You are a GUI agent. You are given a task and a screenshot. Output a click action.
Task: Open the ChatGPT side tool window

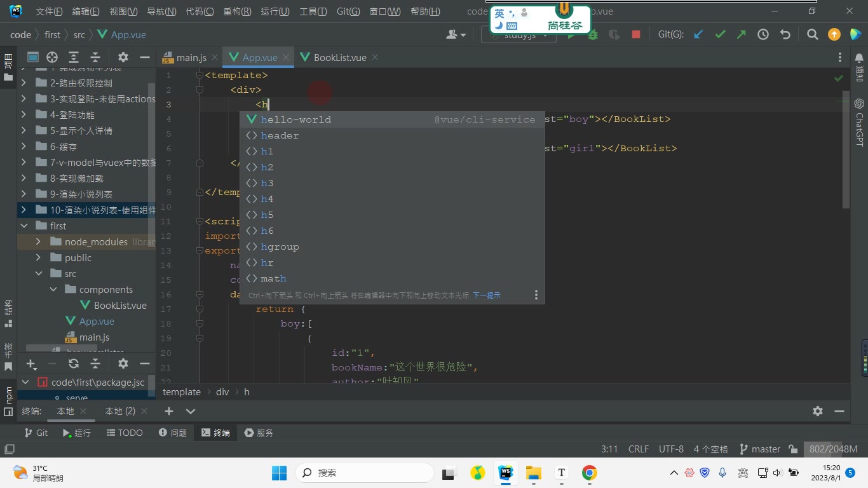coord(859,122)
